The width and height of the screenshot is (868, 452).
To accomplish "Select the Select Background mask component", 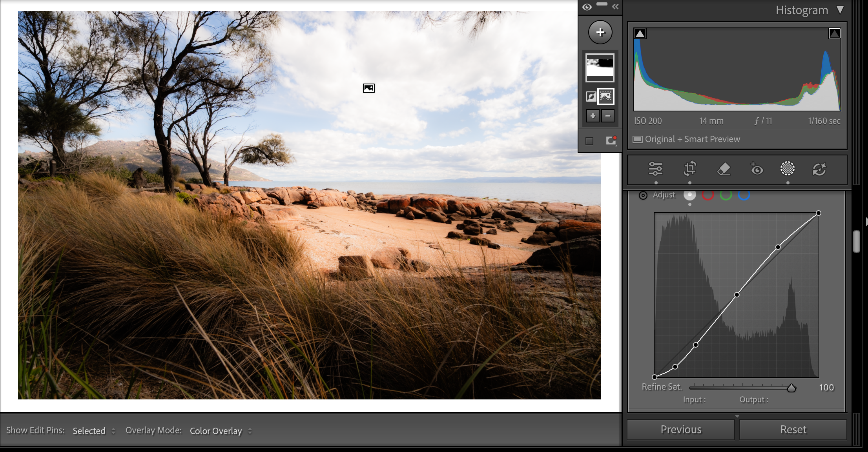I will [605, 96].
